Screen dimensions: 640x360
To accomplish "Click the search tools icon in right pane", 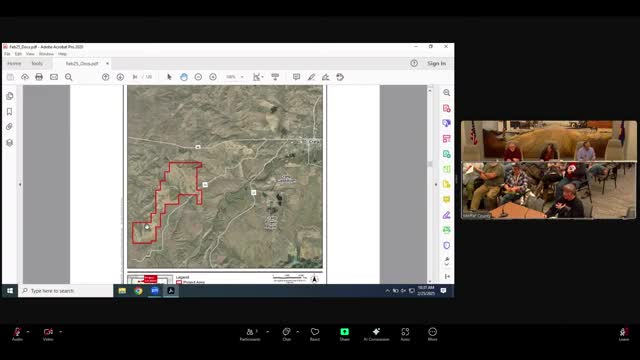I will [x=447, y=93].
